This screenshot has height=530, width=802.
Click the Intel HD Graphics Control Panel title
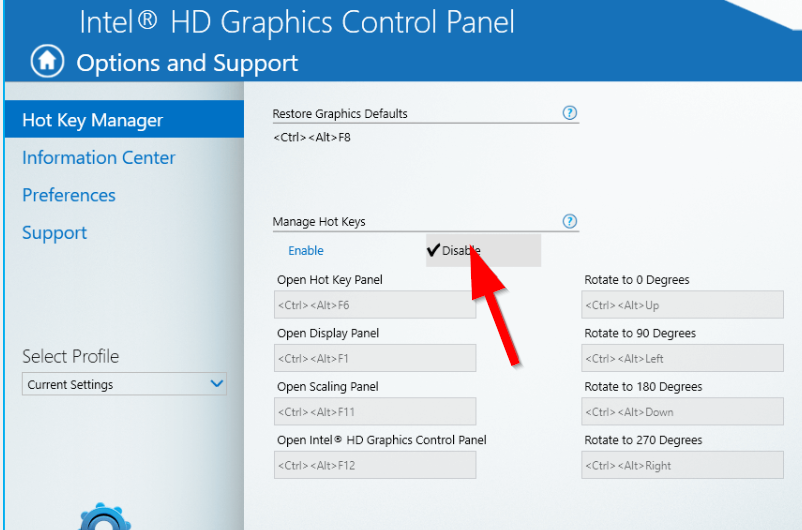(x=297, y=23)
